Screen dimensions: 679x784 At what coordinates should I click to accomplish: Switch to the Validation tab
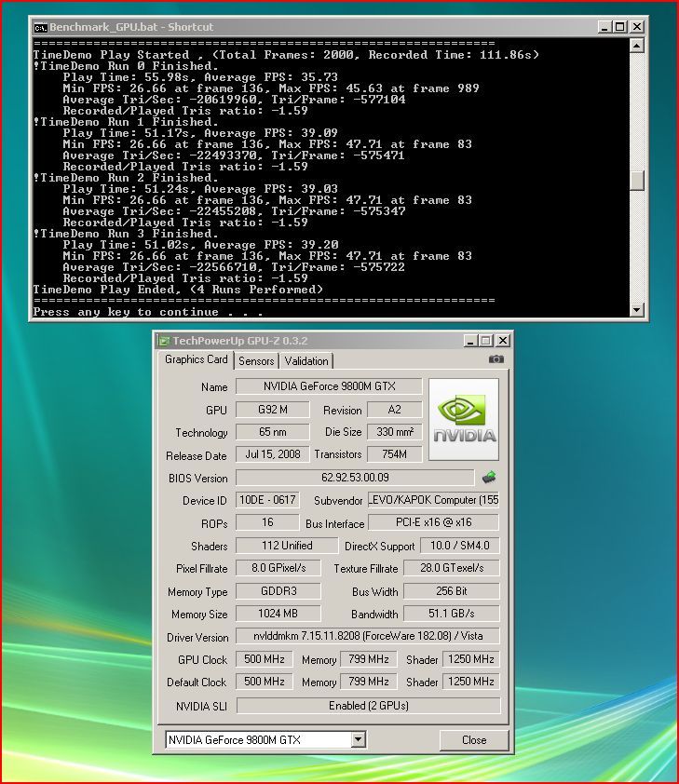tap(306, 360)
